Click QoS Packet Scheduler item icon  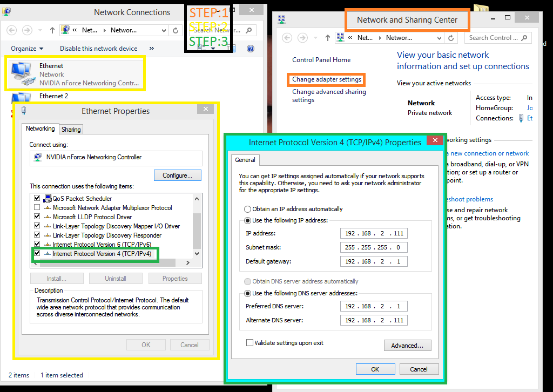tap(48, 199)
